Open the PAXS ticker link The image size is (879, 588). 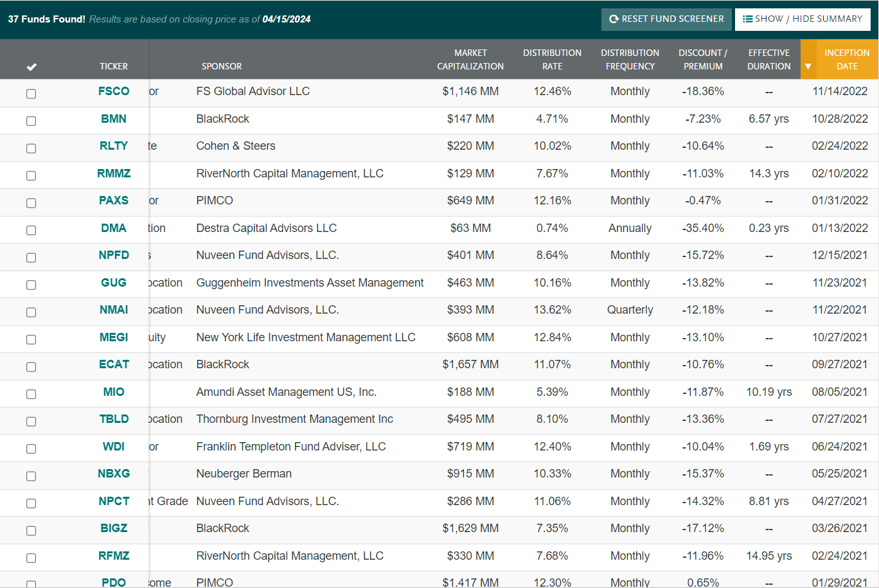click(114, 200)
